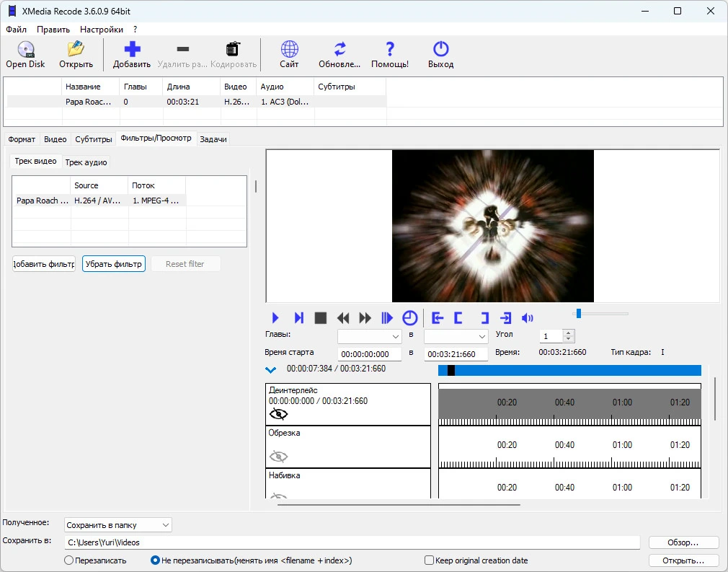Select the Трек видео sub-tab
The image size is (728, 572).
36,162
